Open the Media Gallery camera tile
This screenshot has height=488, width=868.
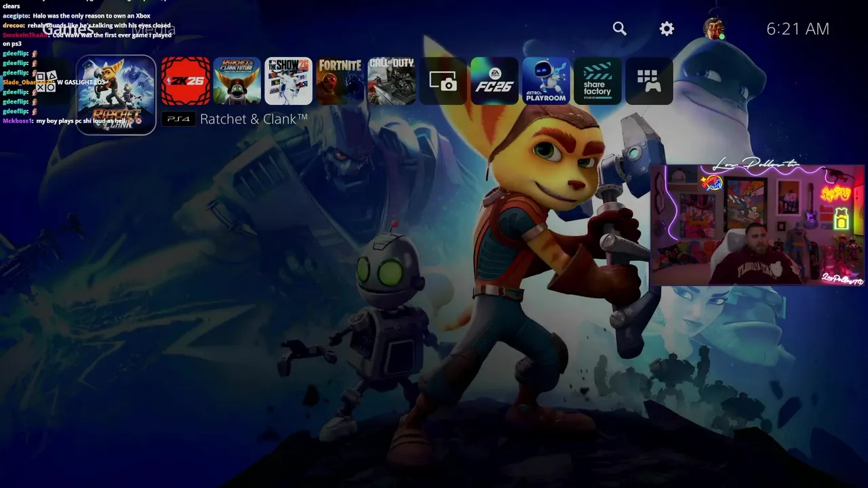tap(443, 81)
